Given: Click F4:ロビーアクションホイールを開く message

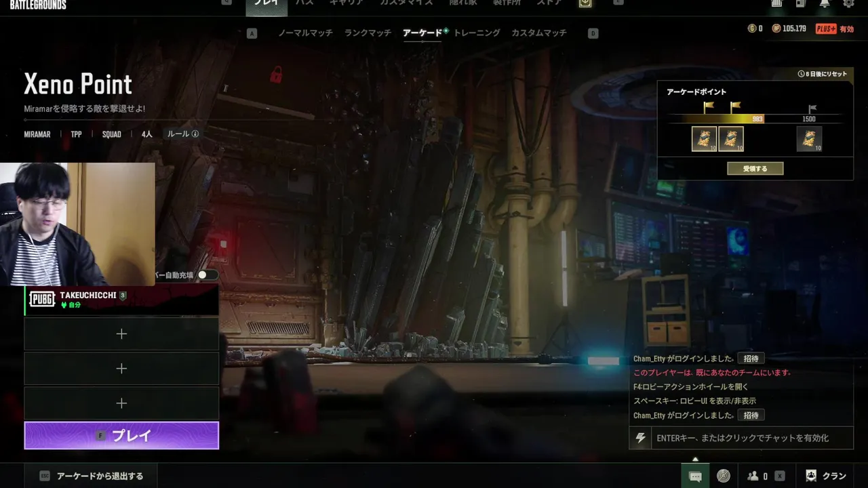Looking at the screenshot, I should pyautogui.click(x=691, y=387).
